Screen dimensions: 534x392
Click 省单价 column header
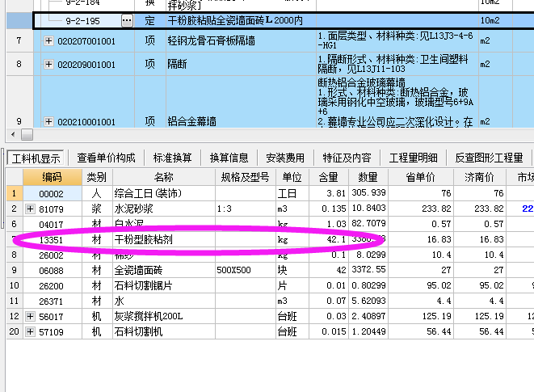pyautogui.click(x=421, y=177)
